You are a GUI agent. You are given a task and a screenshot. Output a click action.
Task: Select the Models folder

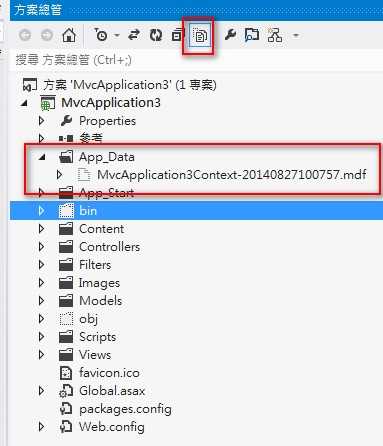[x=101, y=301]
